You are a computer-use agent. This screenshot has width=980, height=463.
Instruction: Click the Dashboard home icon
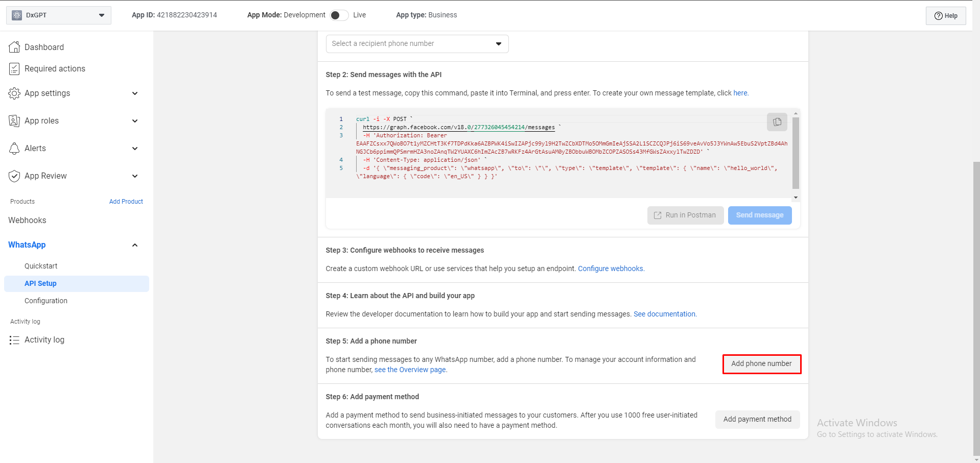point(14,47)
